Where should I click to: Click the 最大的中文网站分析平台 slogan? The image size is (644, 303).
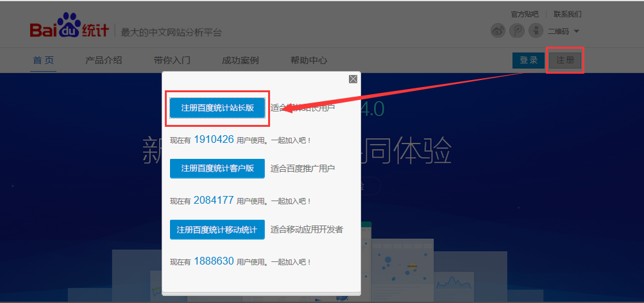171,33
